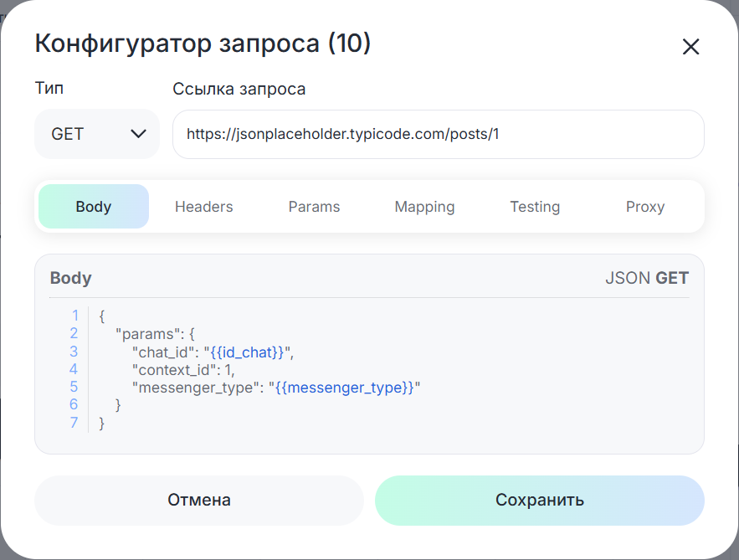Close the Конфигуратор запроса dialog

(690, 47)
